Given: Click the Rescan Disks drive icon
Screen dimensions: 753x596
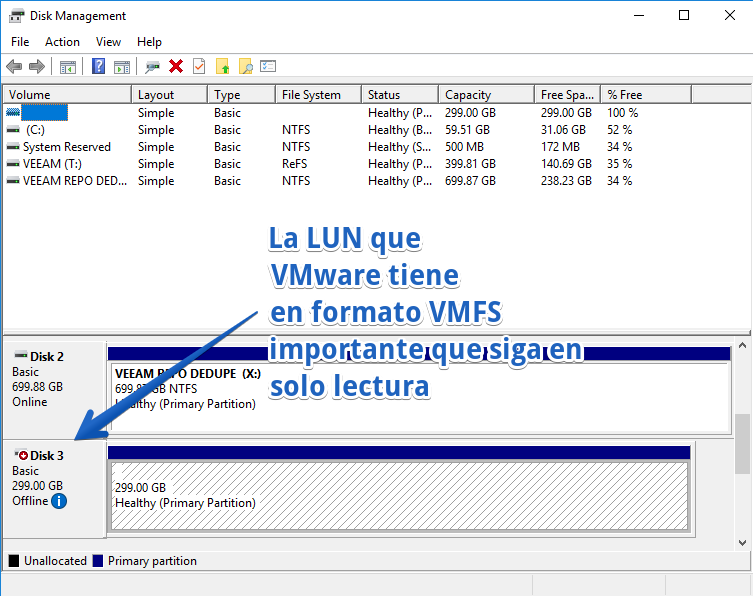Looking at the screenshot, I should coord(153,67).
